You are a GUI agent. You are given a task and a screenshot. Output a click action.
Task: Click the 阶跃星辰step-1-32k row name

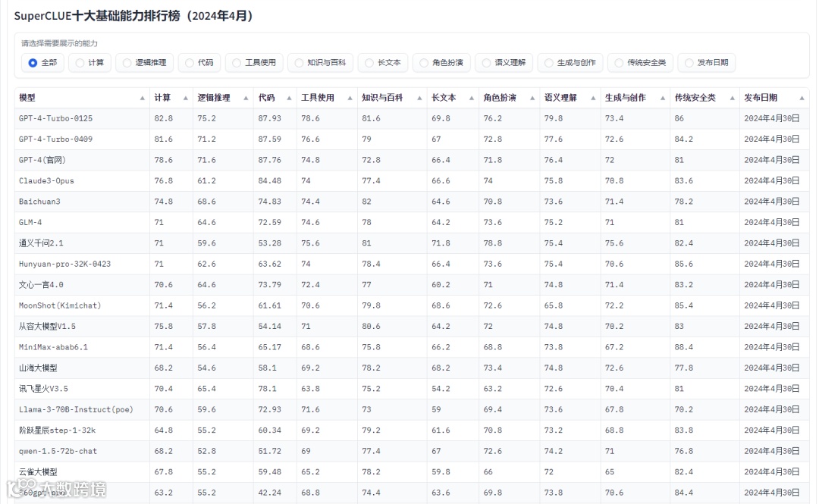pos(58,431)
